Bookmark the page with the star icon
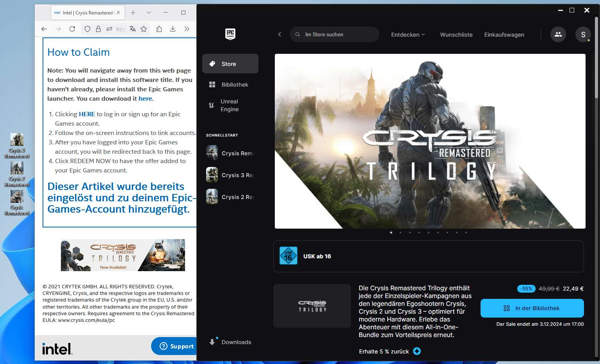This screenshot has height=364, width=600. pos(144,29)
